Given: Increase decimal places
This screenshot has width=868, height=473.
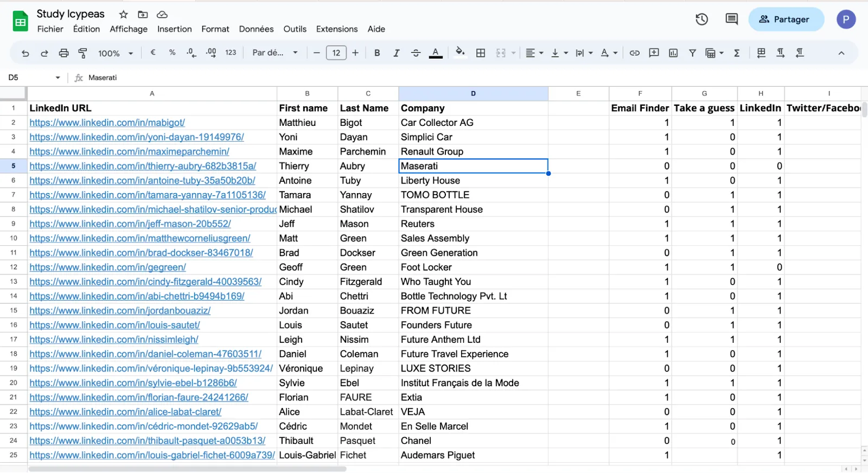Looking at the screenshot, I should [211, 53].
